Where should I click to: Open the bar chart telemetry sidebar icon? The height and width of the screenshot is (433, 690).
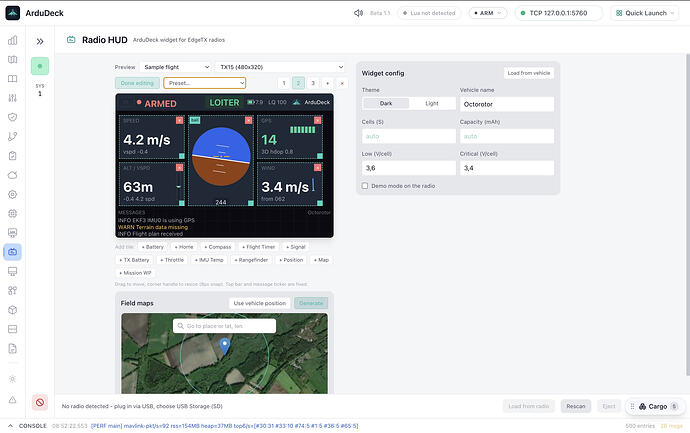(13, 40)
